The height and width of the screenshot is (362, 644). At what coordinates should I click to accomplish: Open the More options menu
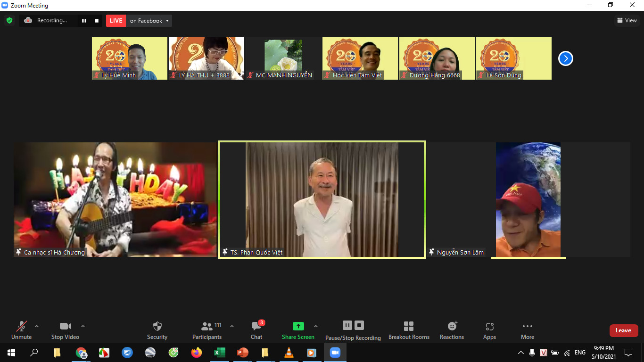tap(528, 330)
